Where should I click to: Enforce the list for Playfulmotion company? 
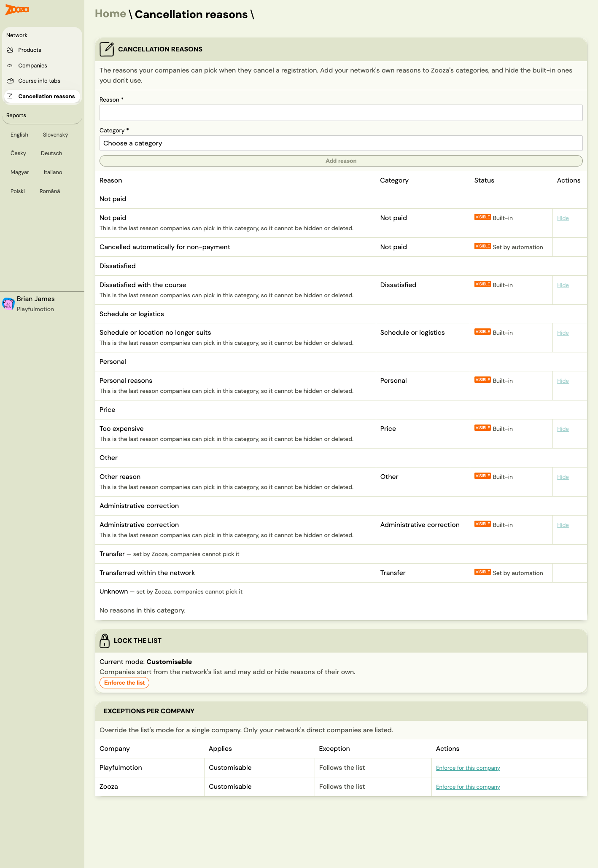click(x=468, y=768)
